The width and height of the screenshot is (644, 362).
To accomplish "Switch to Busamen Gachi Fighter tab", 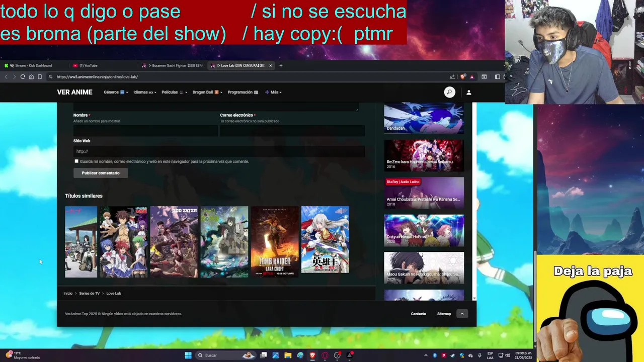I will [x=174, y=65].
